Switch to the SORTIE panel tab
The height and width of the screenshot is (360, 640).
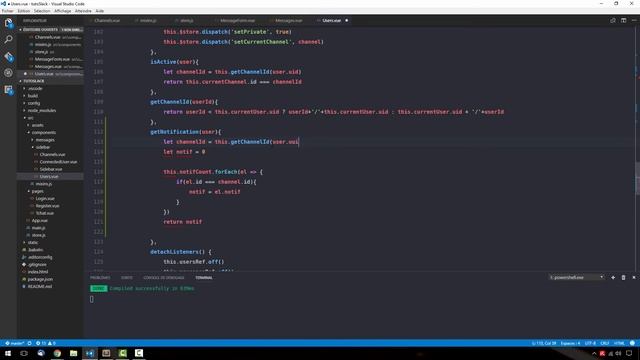tap(127, 278)
